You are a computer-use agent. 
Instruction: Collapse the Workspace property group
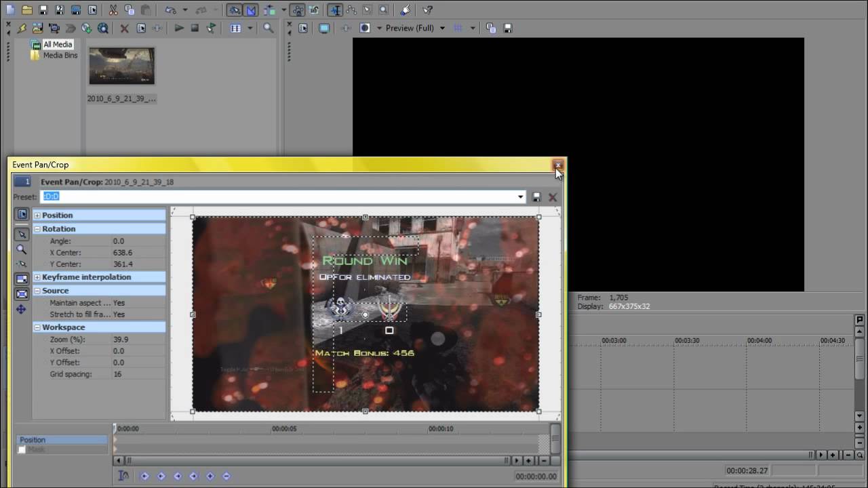point(37,327)
